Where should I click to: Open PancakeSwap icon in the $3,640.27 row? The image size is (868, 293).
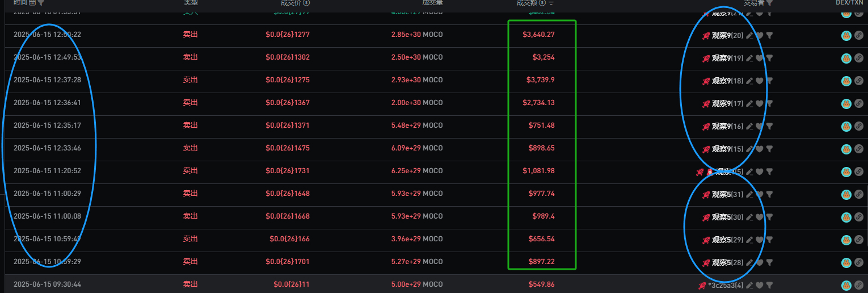[846, 35]
